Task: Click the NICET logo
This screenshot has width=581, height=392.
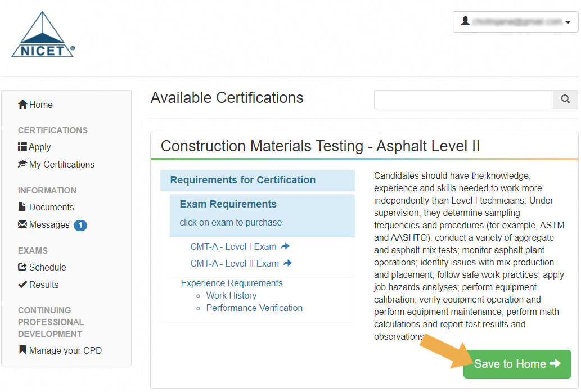Action: tap(43, 34)
